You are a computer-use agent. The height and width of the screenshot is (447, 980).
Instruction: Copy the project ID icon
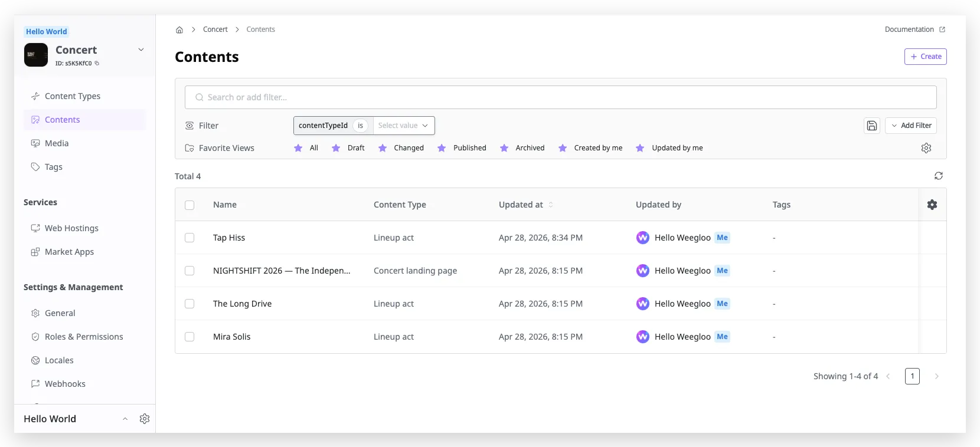coord(97,63)
